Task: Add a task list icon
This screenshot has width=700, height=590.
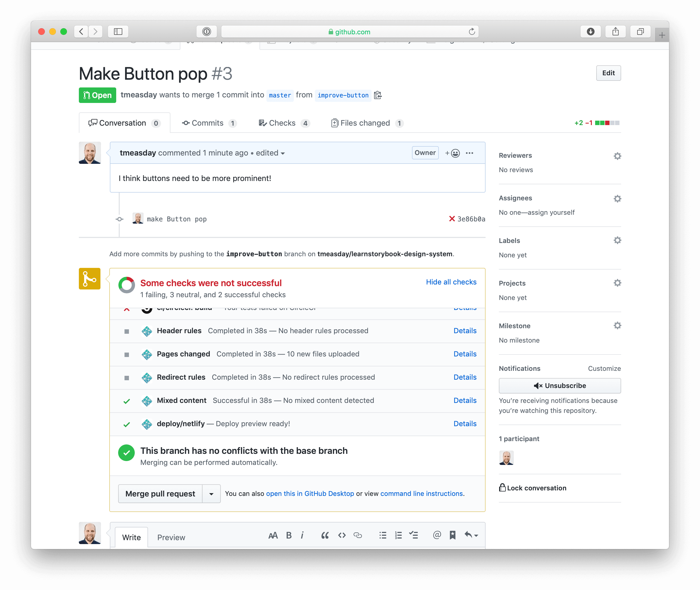Action: point(414,535)
